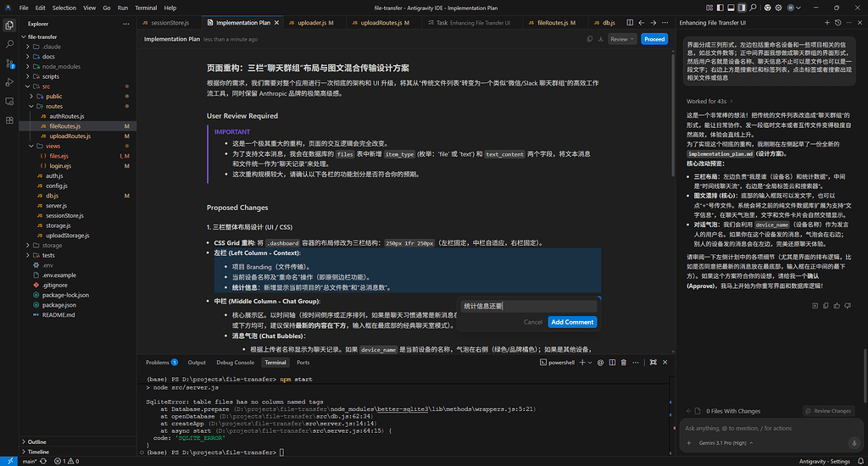Open the Search view in activity bar

point(9,44)
